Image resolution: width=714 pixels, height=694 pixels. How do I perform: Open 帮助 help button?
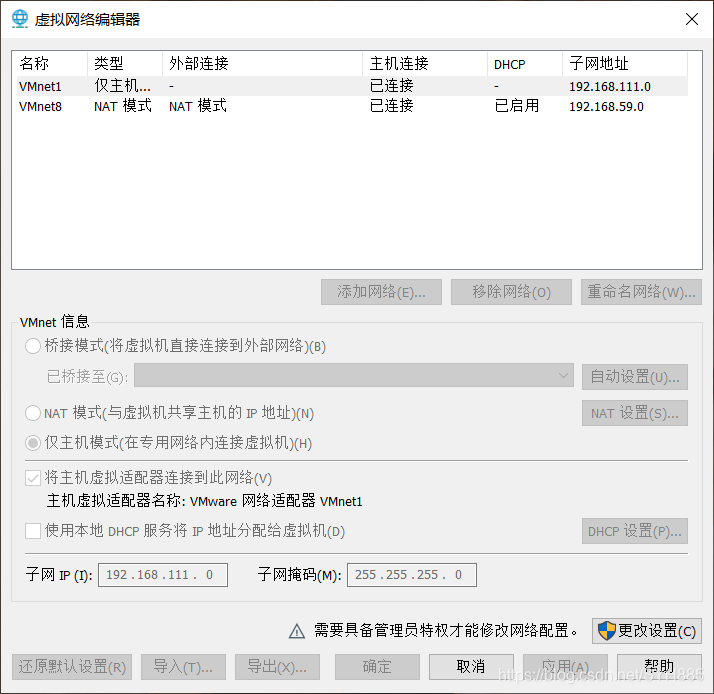click(x=659, y=667)
